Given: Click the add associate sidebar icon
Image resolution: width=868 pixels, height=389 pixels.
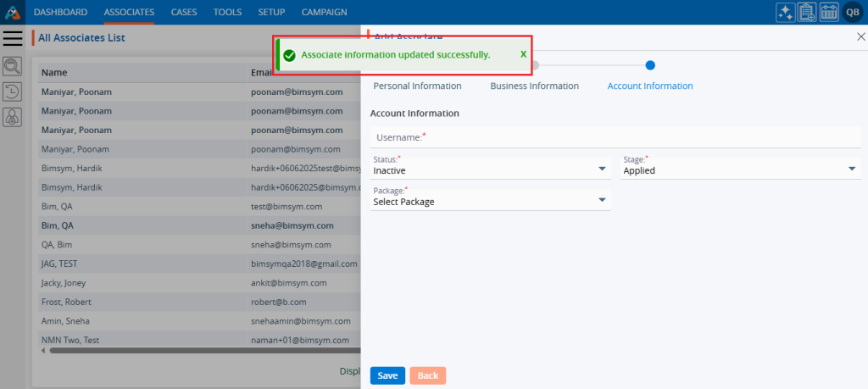Looking at the screenshot, I should [x=12, y=118].
